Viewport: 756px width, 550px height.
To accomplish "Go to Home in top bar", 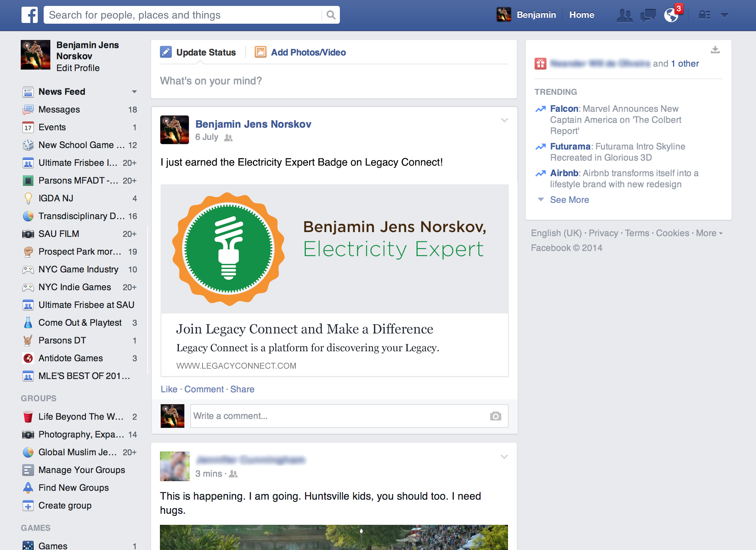I will (x=582, y=15).
